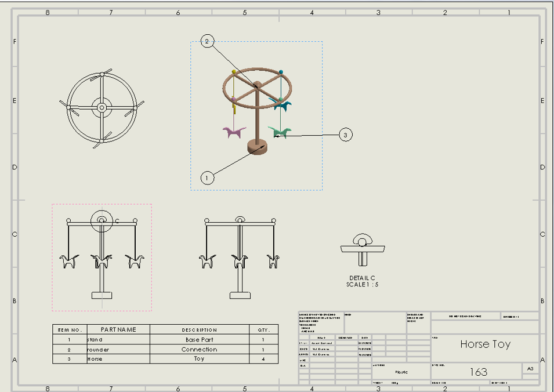Select the 'Base Part' description cell
The width and height of the screenshot is (554, 392).
(200, 340)
